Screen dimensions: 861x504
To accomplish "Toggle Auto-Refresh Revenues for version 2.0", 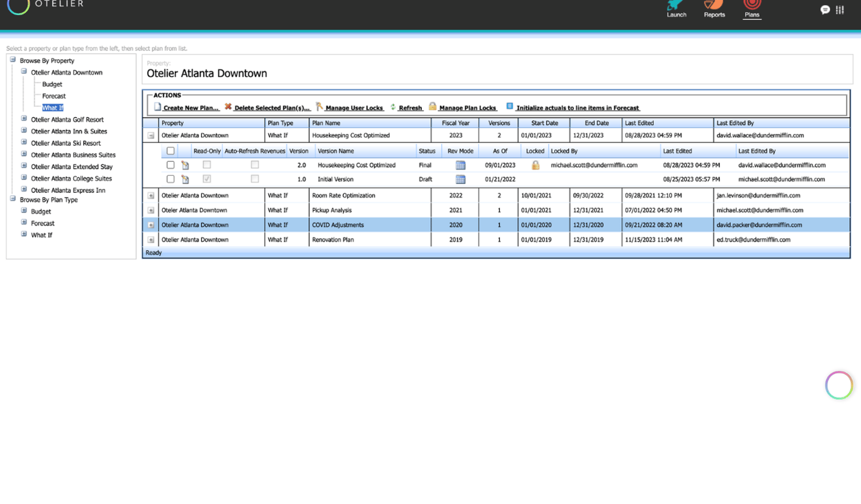I will pos(255,165).
